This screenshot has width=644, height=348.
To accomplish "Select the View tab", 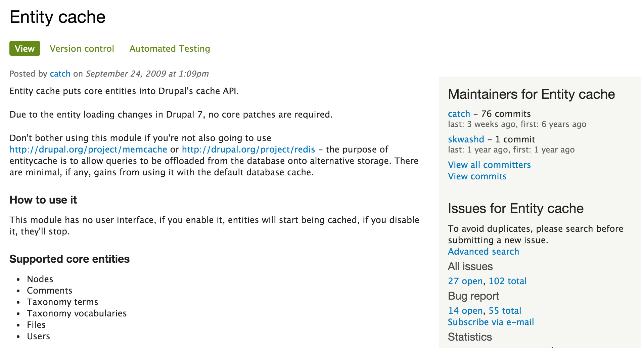I will [x=25, y=49].
